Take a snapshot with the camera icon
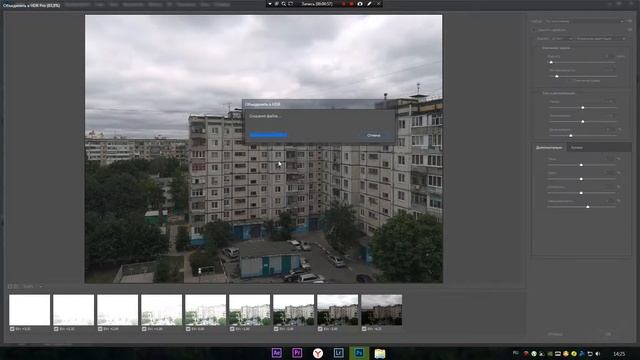640x360 pixels. [x=360, y=4]
